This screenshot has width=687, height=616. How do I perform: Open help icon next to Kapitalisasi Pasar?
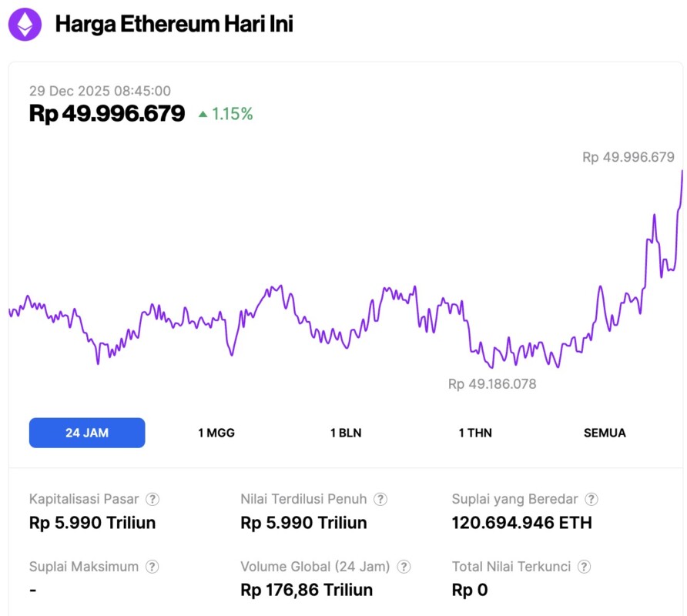[153, 499]
